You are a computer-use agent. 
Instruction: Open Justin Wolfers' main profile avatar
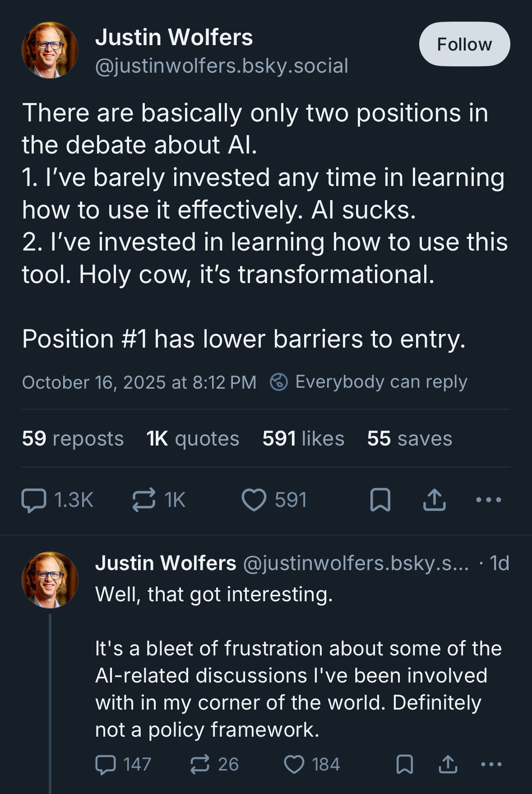50,50
